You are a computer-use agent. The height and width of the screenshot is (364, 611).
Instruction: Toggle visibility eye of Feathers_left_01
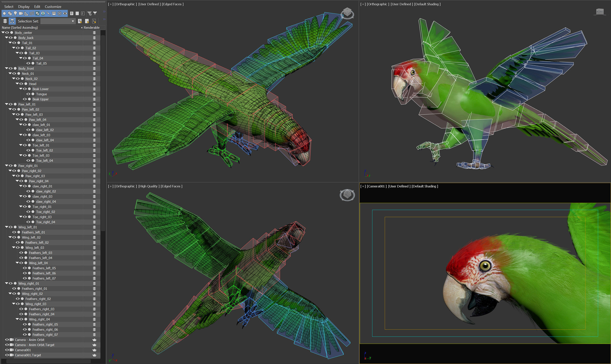(x=14, y=232)
